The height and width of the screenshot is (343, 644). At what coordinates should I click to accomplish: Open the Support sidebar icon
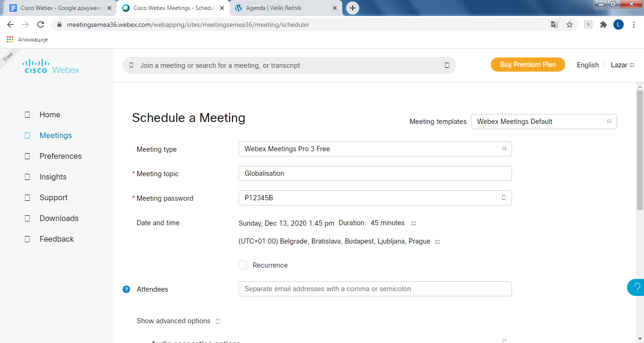click(x=27, y=197)
